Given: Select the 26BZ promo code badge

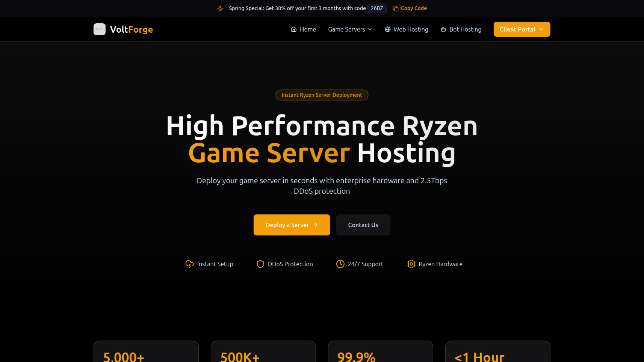Looking at the screenshot, I should tap(376, 8).
